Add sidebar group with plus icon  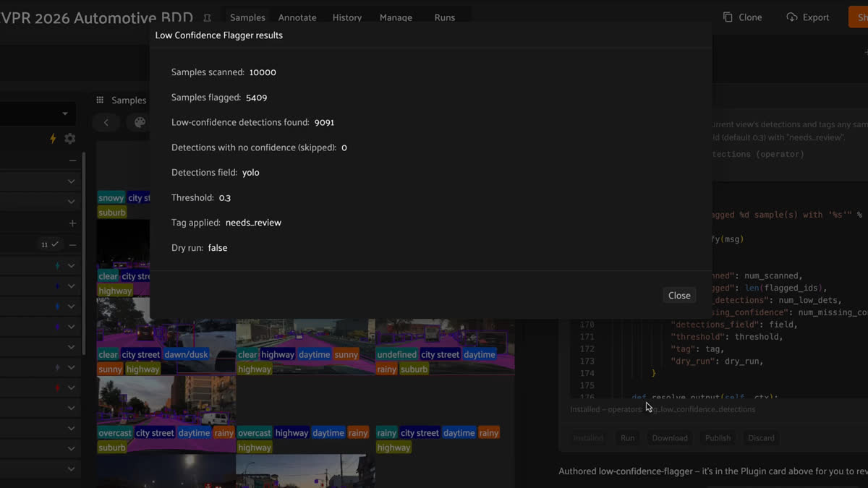[x=72, y=223]
